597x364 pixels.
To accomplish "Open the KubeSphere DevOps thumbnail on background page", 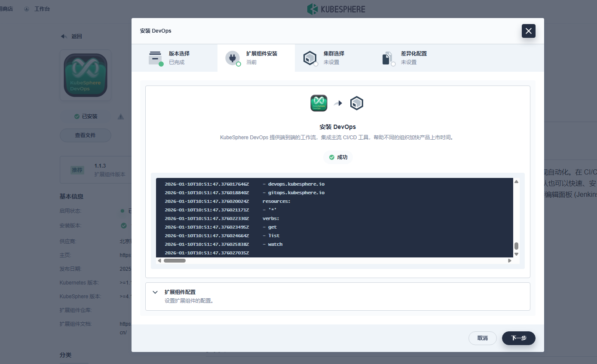I will point(86,75).
